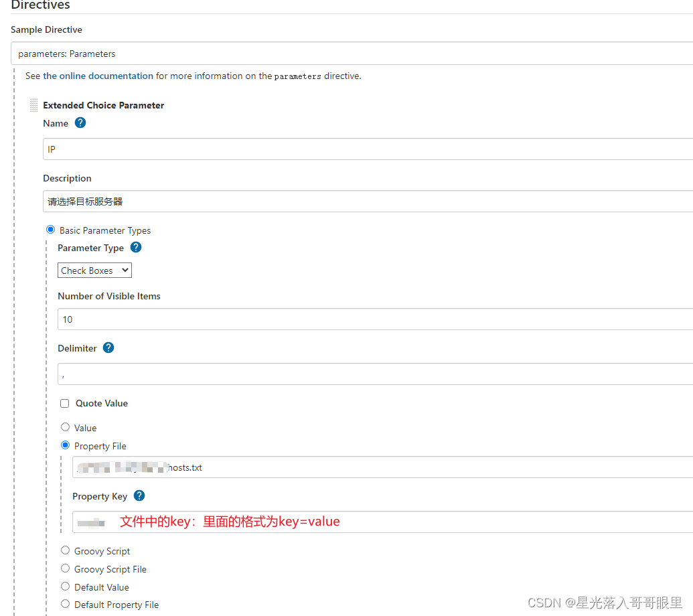Click the Directives heading
The height and width of the screenshot is (616, 693).
40,5
